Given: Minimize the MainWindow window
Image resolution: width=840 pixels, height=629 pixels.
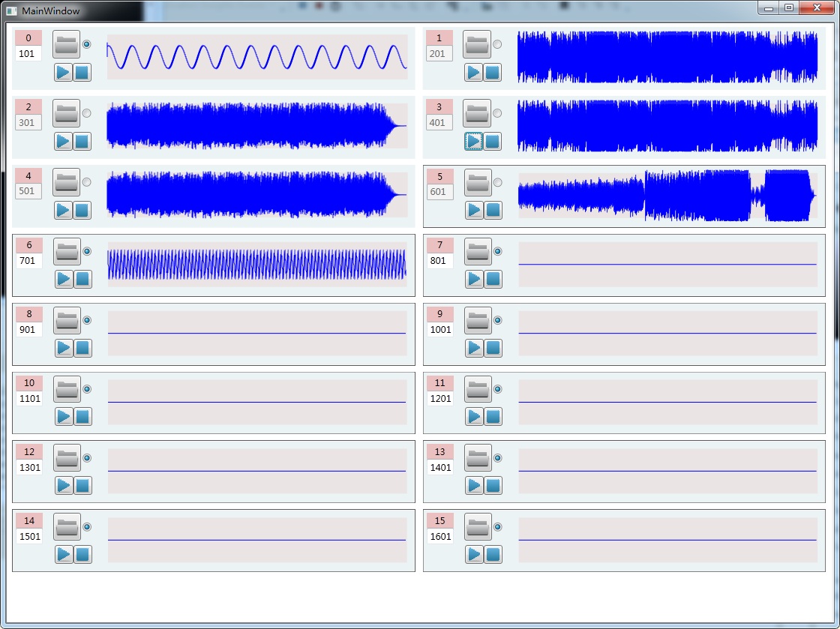Looking at the screenshot, I should 769,7.
